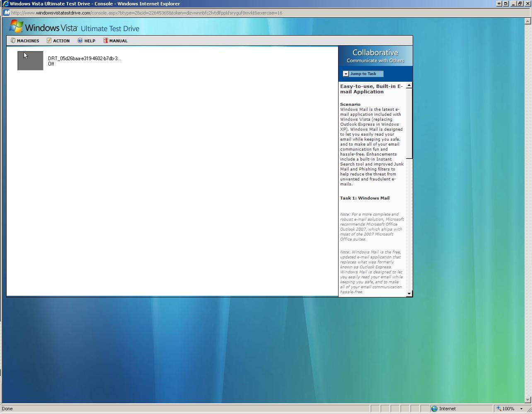Click the 'Internet' security zone label
The height and width of the screenshot is (414, 532).
coord(447,409)
